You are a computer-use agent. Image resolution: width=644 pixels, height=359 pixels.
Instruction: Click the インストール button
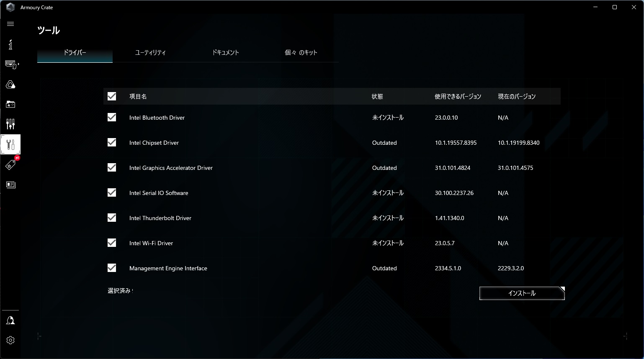[522, 293]
